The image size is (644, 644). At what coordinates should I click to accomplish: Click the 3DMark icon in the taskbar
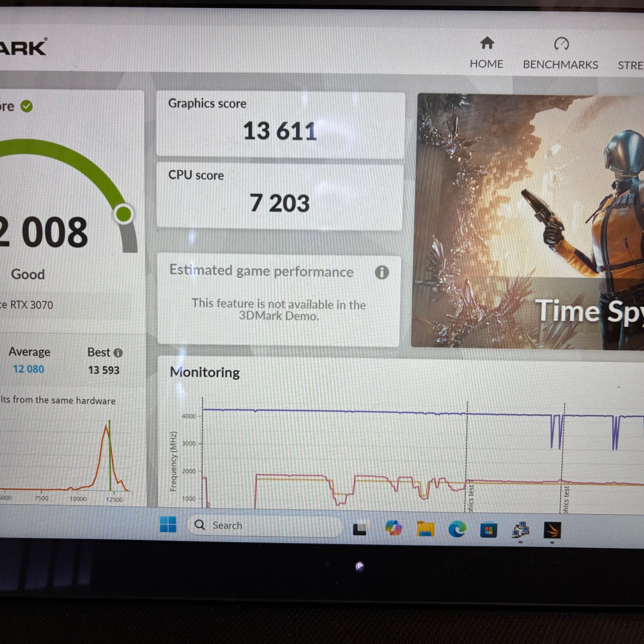coord(552,530)
